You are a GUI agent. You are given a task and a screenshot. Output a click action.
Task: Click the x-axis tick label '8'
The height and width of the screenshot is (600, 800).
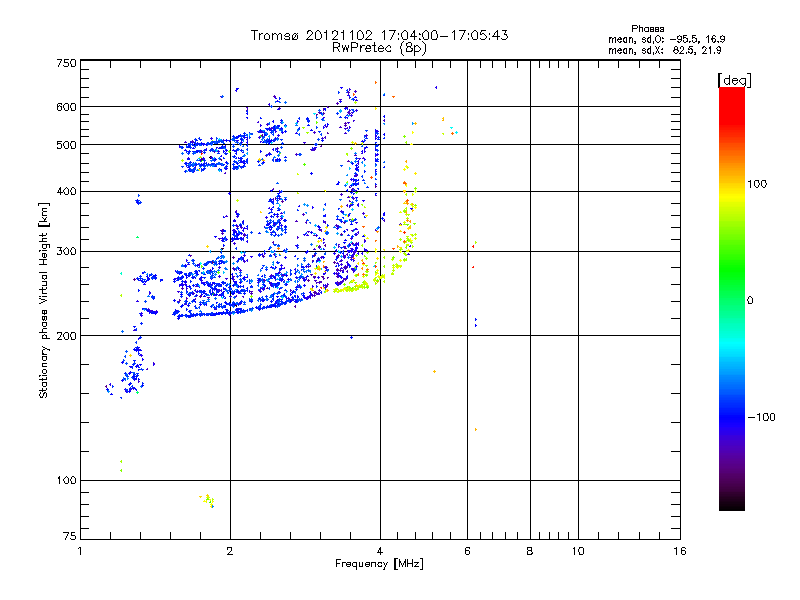click(530, 551)
